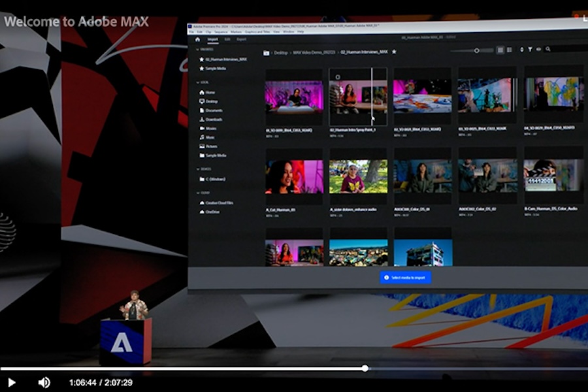Select the B-Cam clapperboard clip thumbnail
588x392 pixels.
tap(554, 174)
